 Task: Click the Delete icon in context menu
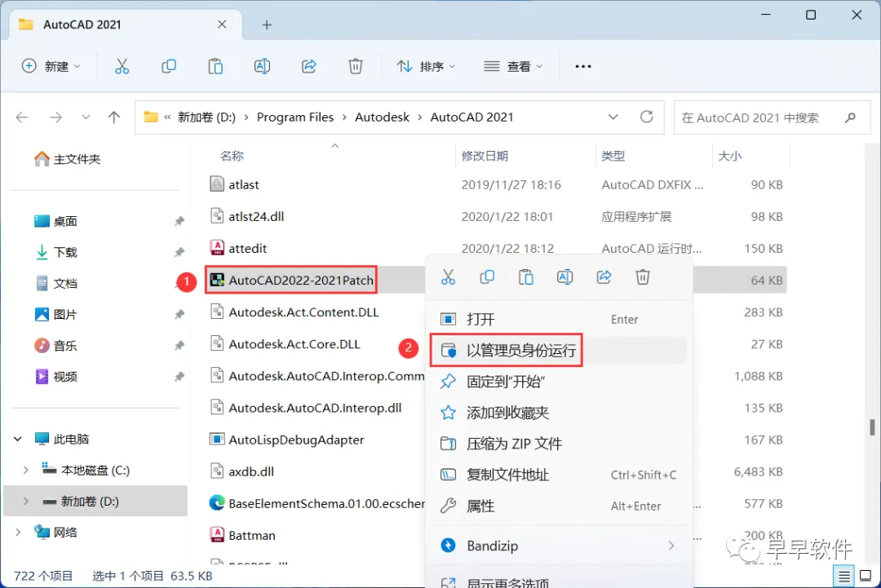[643, 276]
